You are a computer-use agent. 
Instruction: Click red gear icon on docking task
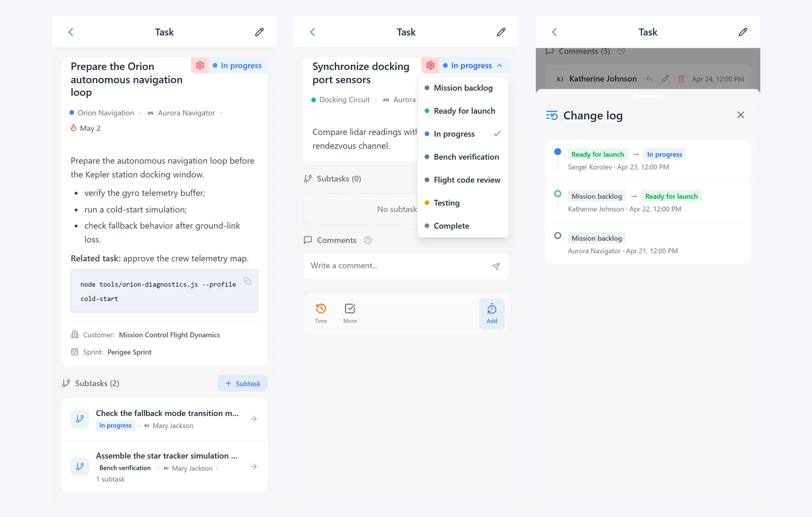(x=430, y=66)
